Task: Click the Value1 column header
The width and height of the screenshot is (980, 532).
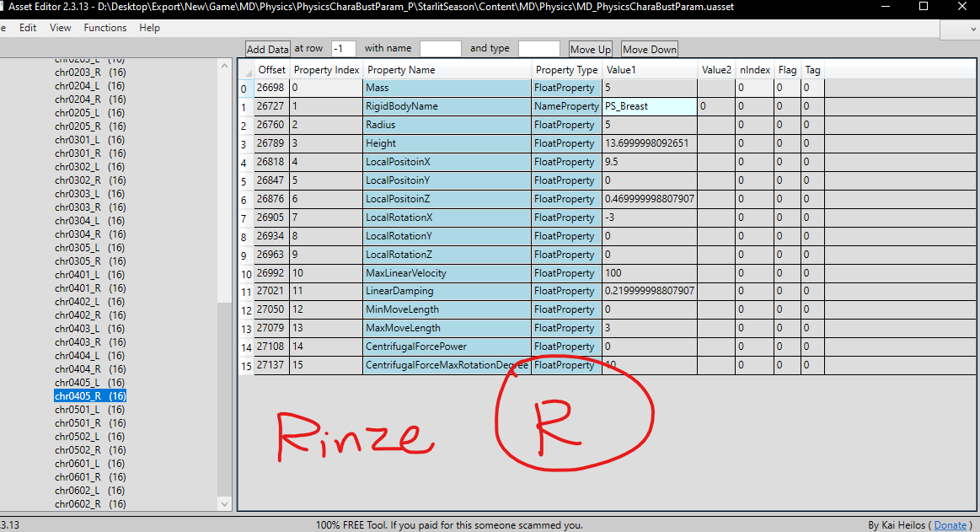Action: click(x=650, y=70)
